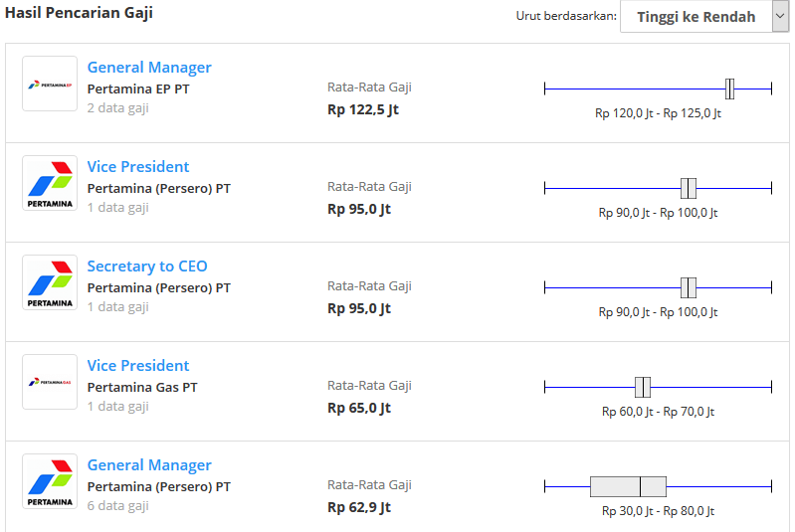Click the Rp 120,0–125,0 Jt box plot
Screen dimensions: 795x532
(658, 89)
